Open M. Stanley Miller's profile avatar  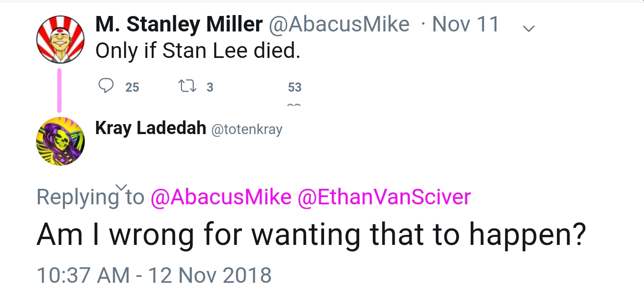click(x=60, y=39)
